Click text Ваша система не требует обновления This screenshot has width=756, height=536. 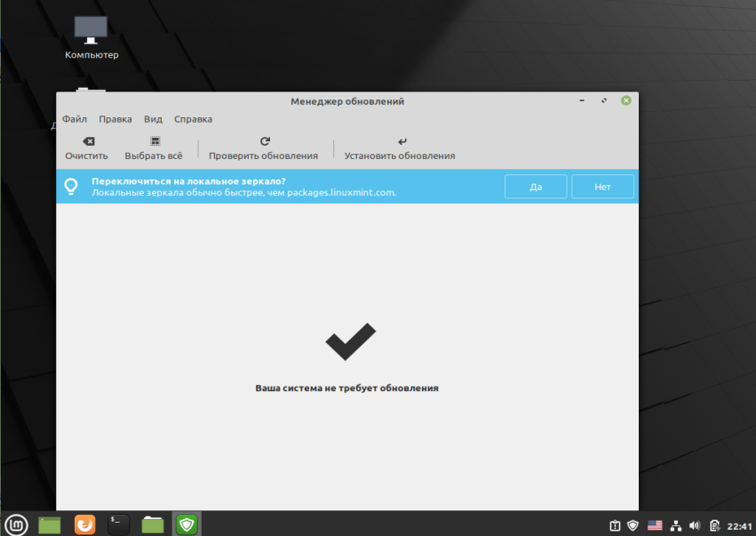point(346,388)
